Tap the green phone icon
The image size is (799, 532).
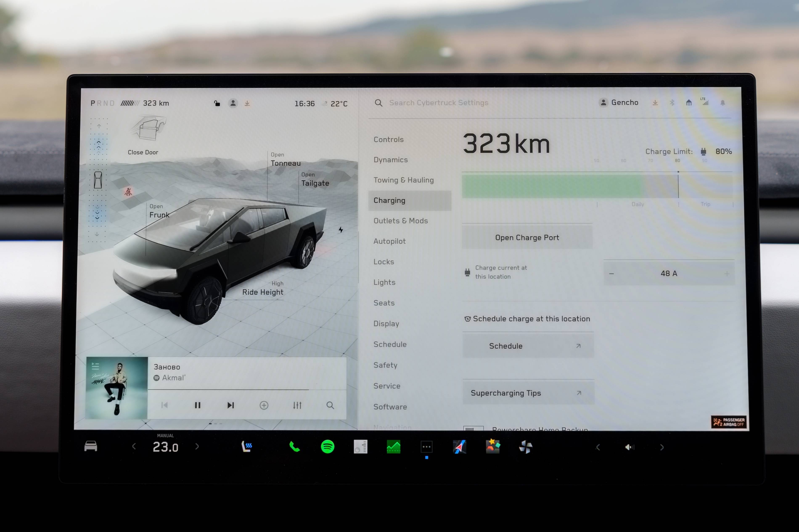(294, 447)
